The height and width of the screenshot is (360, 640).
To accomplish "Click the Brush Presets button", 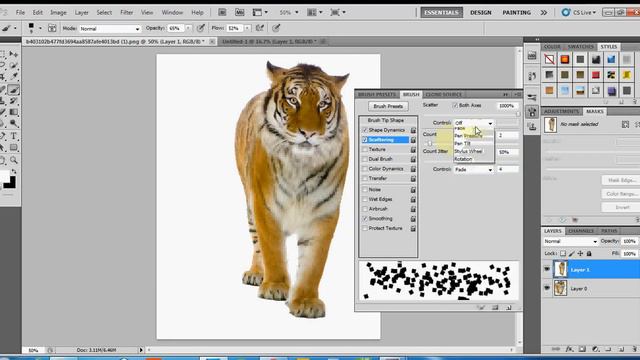I will tap(388, 106).
